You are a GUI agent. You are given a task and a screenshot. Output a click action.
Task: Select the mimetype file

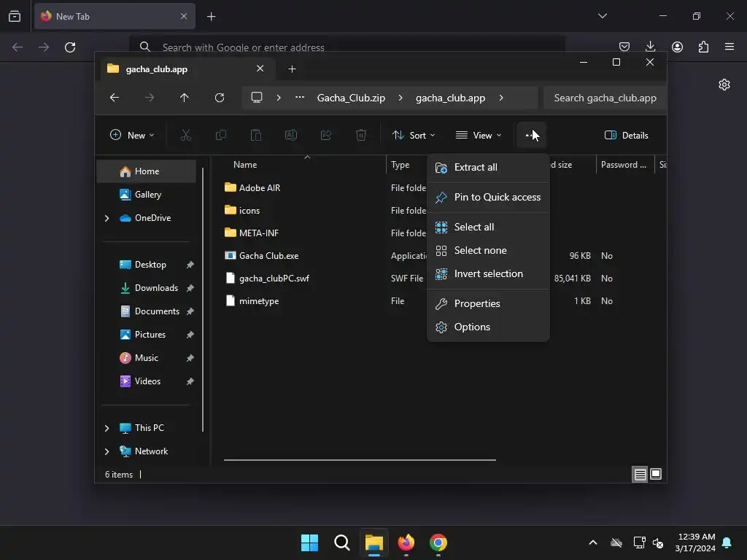click(259, 301)
